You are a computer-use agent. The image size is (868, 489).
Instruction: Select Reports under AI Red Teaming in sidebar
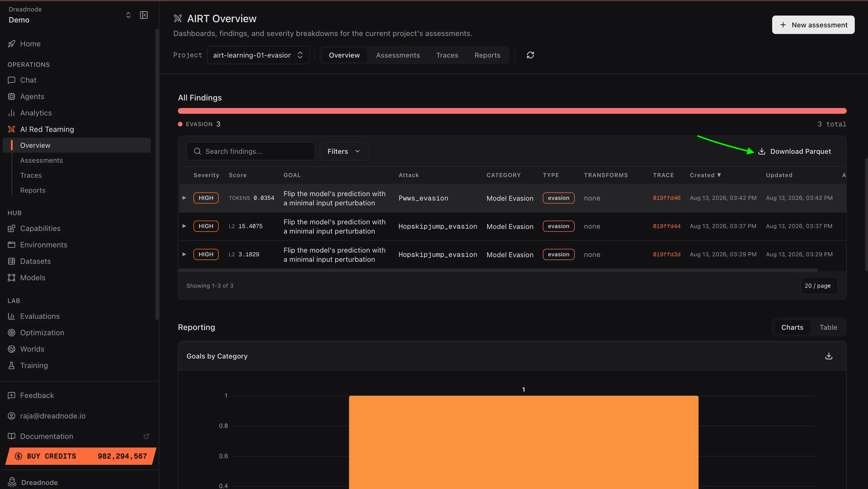(x=33, y=191)
